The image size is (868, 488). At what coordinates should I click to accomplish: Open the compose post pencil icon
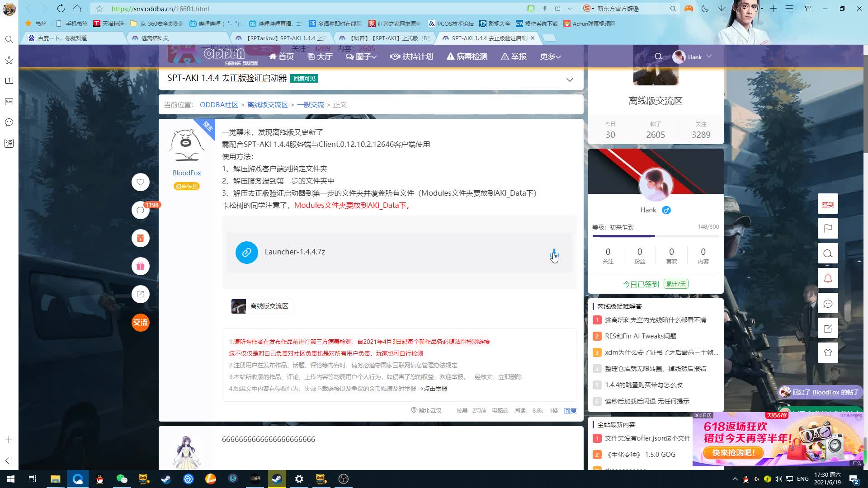tap(828, 328)
